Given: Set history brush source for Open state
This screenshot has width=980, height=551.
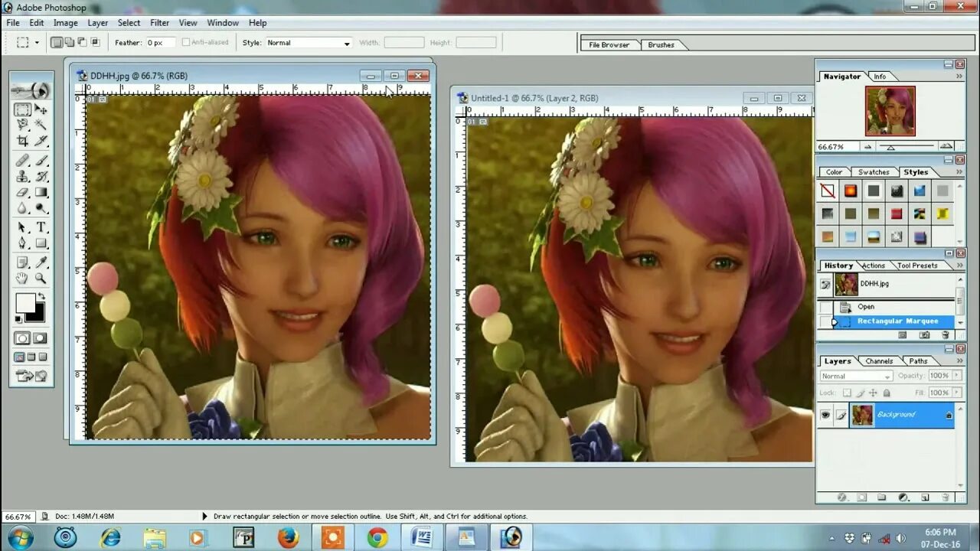Looking at the screenshot, I should point(825,307).
